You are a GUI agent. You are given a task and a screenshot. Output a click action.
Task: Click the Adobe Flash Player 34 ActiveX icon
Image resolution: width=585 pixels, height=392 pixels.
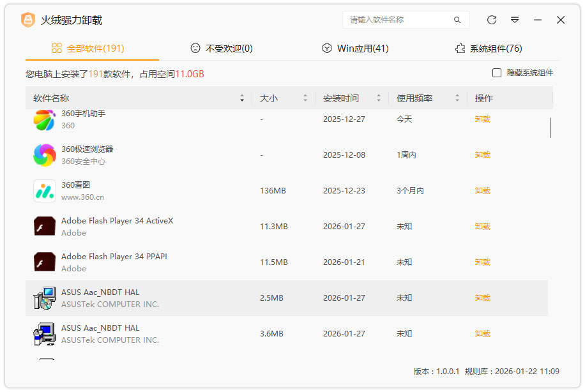coord(45,227)
